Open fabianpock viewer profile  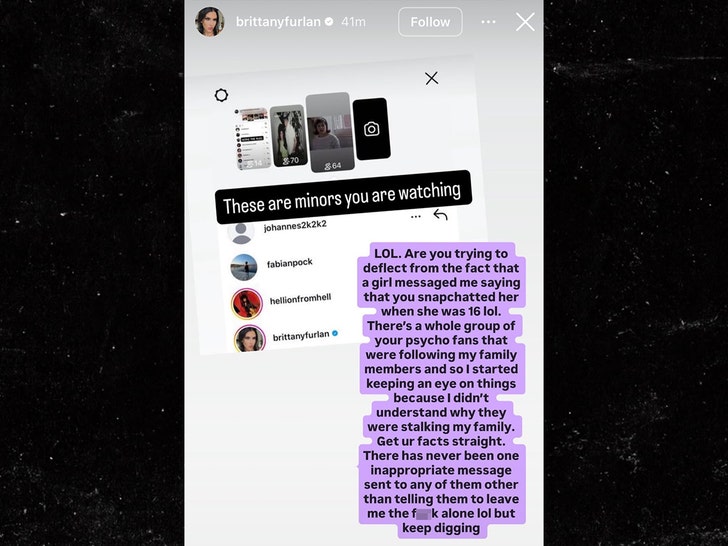coord(289,263)
